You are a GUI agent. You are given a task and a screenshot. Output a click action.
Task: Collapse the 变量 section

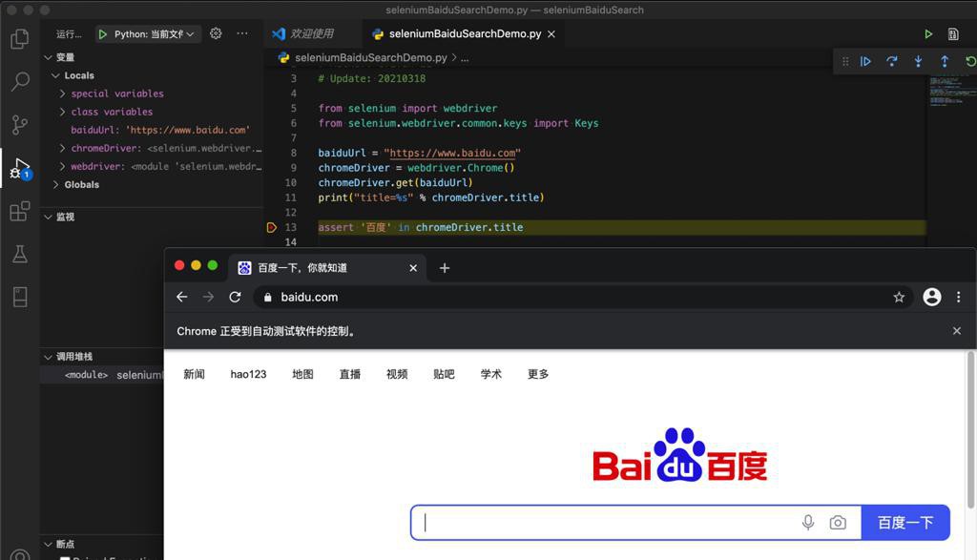tap(48, 57)
